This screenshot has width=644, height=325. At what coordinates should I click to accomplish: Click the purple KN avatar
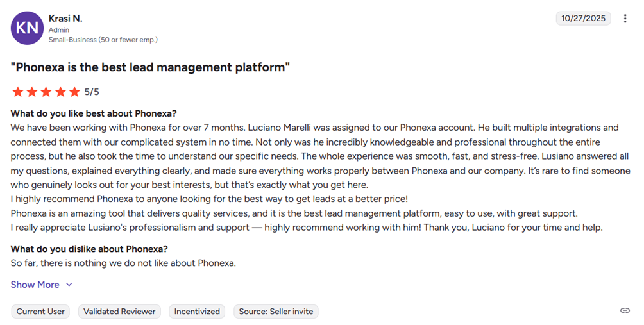click(27, 28)
